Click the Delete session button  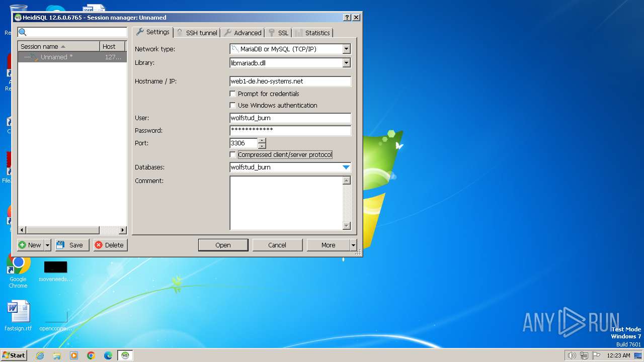coord(110,245)
